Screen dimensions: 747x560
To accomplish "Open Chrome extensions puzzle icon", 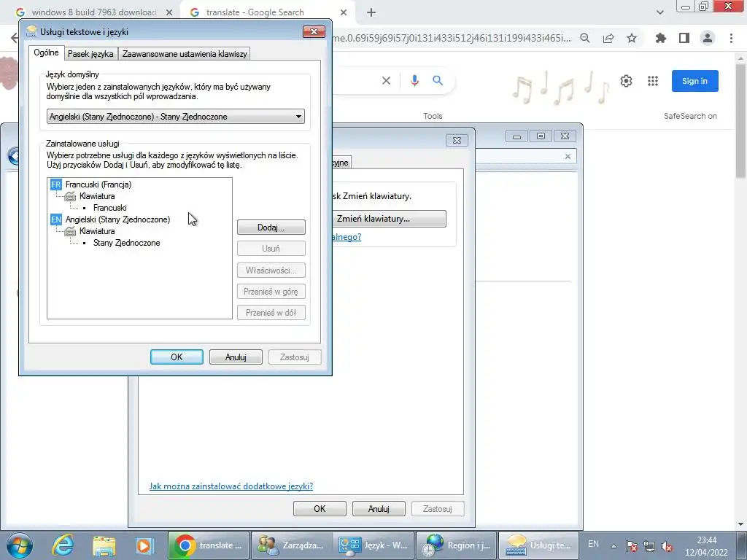I will [x=661, y=38].
